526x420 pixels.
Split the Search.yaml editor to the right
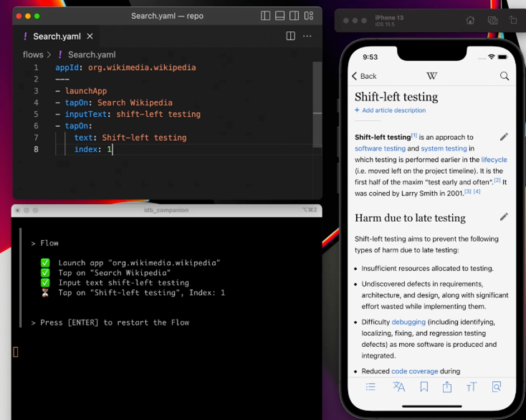[x=290, y=36]
